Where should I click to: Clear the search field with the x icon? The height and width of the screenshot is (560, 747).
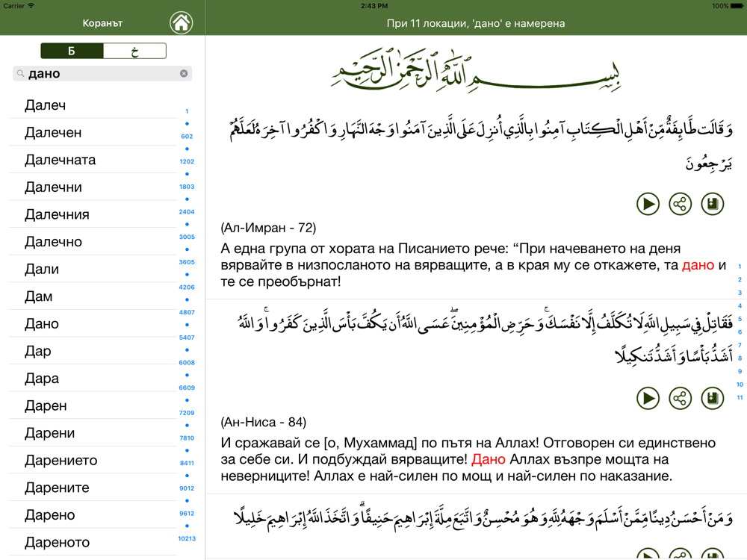pos(184,73)
